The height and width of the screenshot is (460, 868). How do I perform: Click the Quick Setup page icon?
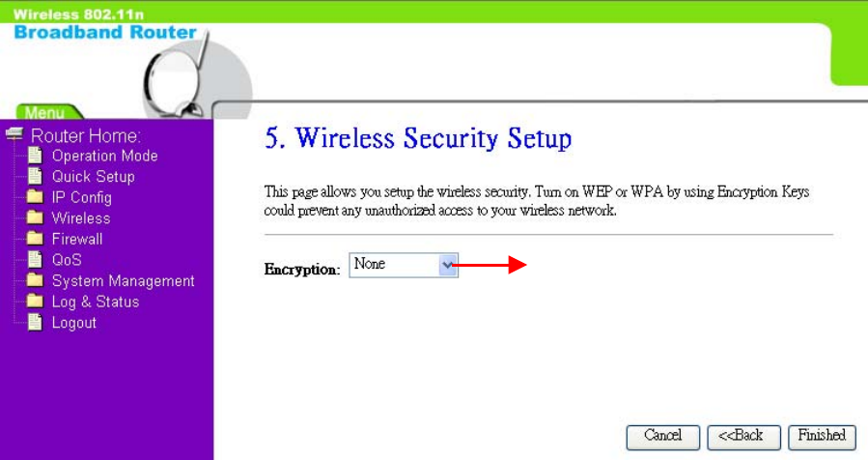coord(35,176)
